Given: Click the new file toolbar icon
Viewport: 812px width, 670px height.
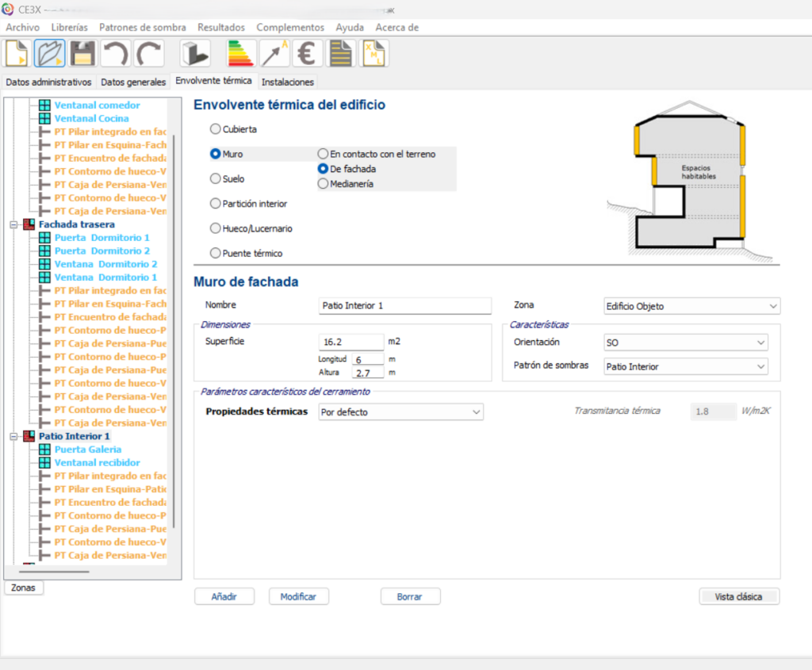Looking at the screenshot, I should click(17, 53).
